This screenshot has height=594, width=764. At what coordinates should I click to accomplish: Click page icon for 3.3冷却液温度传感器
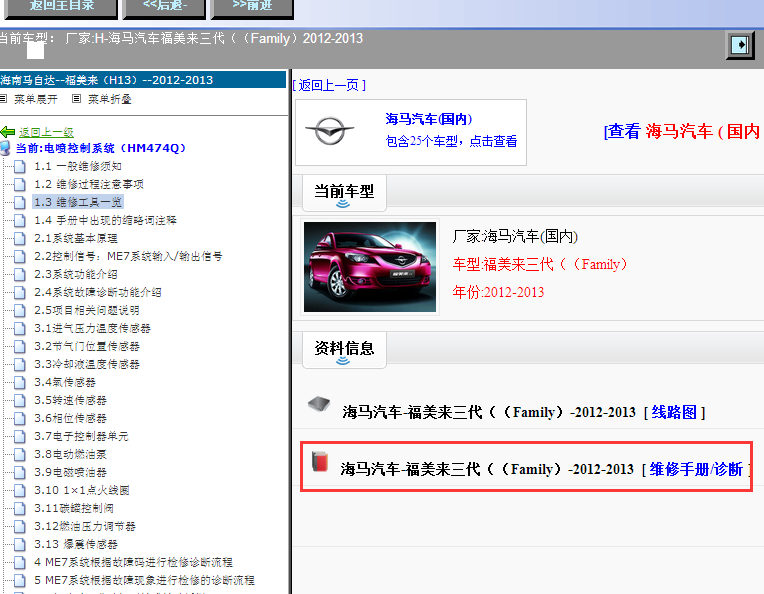tap(20, 365)
